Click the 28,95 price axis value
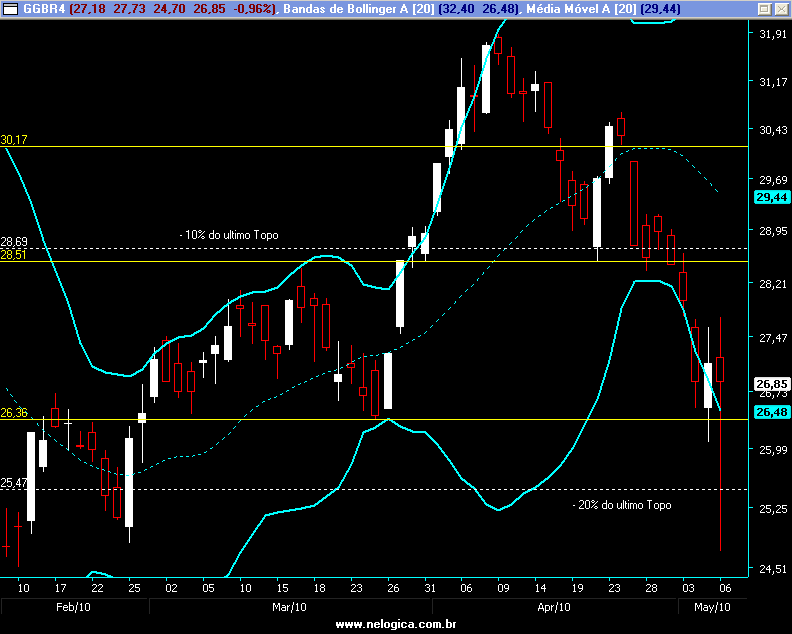This screenshot has height=634, width=792. pos(773,231)
